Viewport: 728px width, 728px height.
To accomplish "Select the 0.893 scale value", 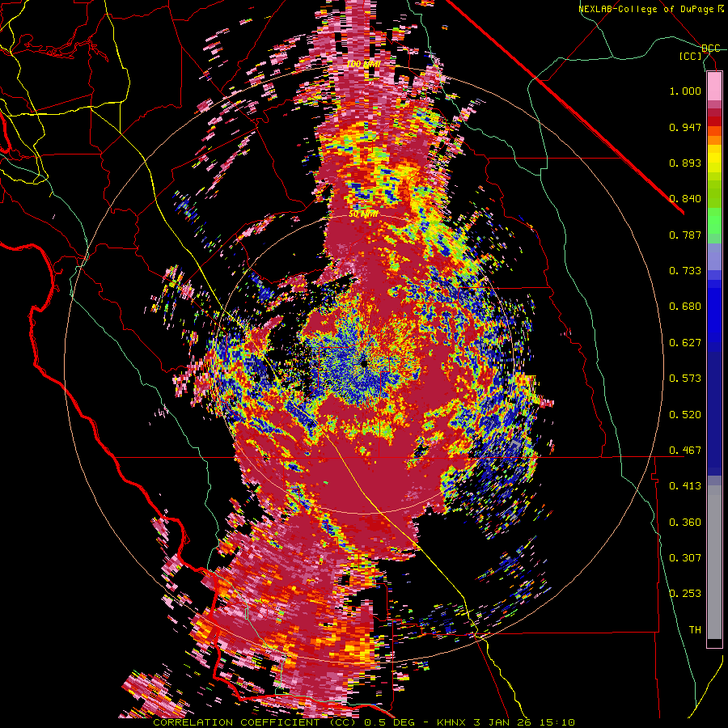I will click(x=685, y=163).
